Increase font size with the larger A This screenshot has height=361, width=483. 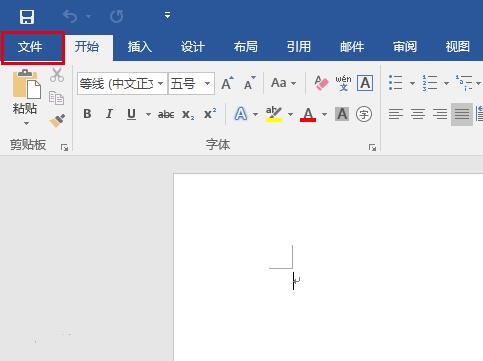coord(228,83)
